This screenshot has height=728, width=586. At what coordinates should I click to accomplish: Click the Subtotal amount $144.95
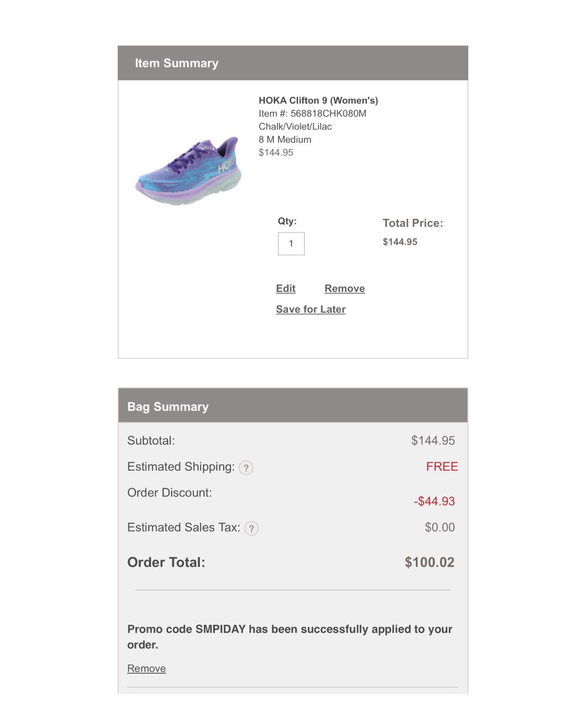433,441
